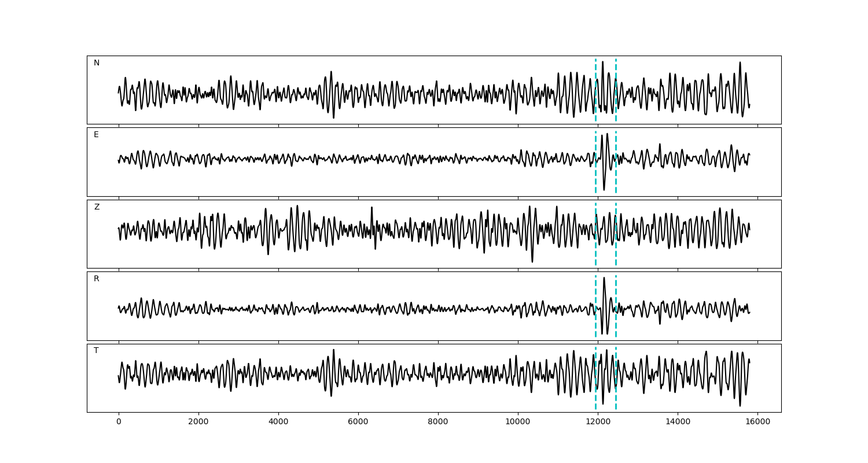Select the T component label in bottom panel

pos(96,351)
